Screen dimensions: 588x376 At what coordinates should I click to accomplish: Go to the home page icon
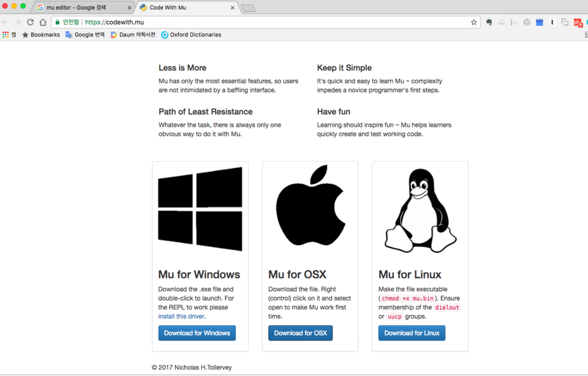43,22
